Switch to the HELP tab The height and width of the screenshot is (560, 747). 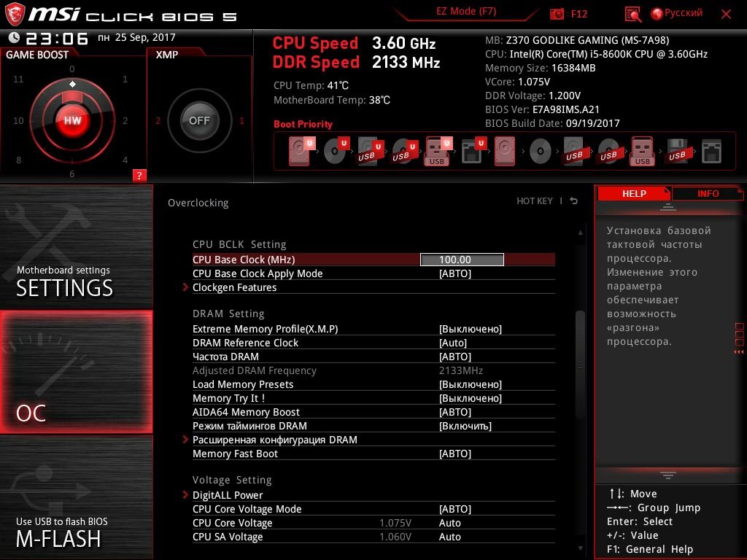point(634,194)
